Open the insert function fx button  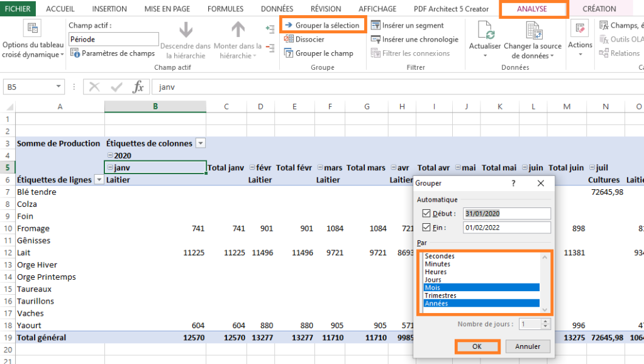(138, 87)
